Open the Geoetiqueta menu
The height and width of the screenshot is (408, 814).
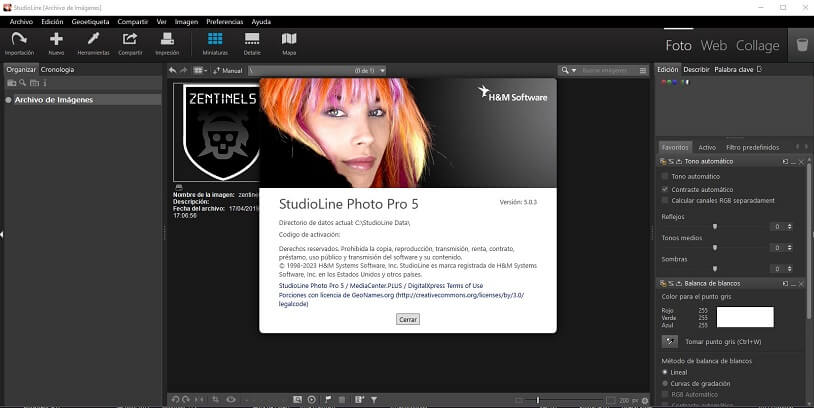pos(90,22)
